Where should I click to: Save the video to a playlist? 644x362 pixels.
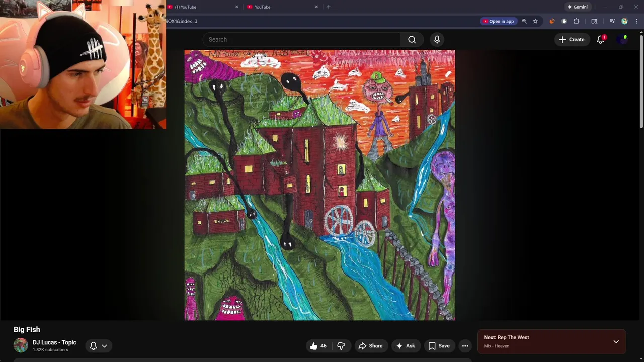439,346
